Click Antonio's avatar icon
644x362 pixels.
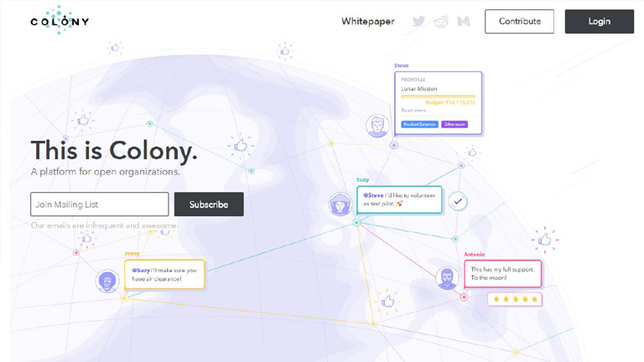tap(448, 277)
